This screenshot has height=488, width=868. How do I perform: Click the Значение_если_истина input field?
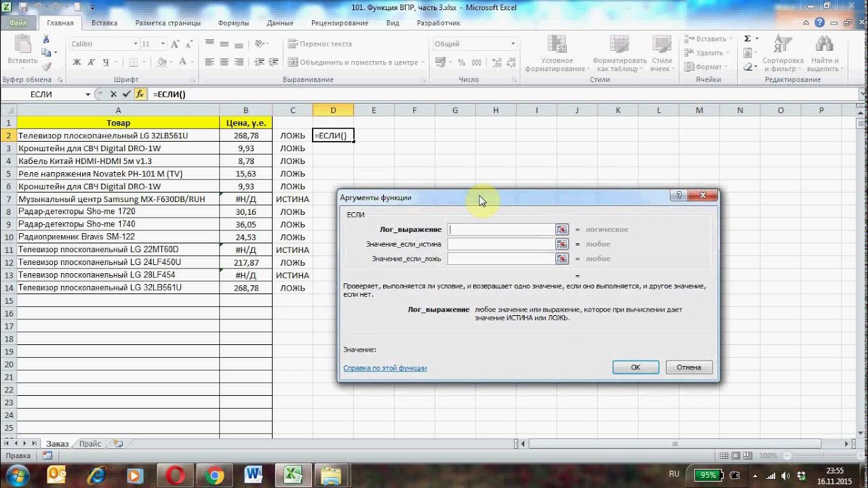click(x=502, y=244)
